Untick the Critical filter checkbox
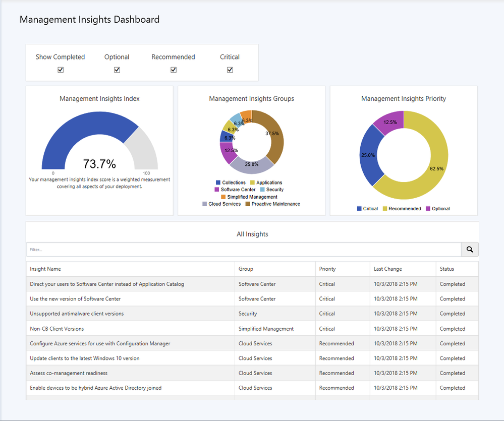Screen dimensions: 504x421 [x=230, y=70]
